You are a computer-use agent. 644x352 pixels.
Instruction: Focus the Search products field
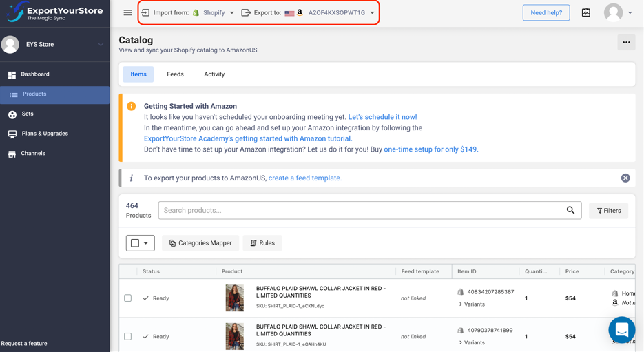370,210
